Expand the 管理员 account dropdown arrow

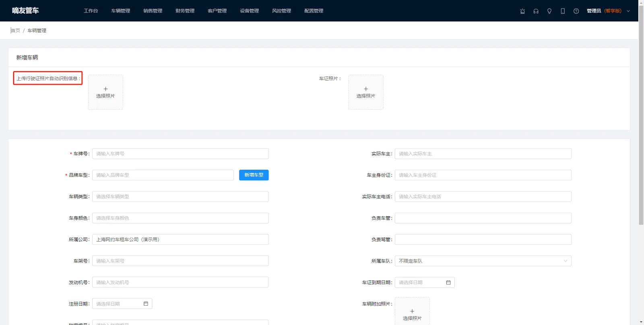coord(628,11)
